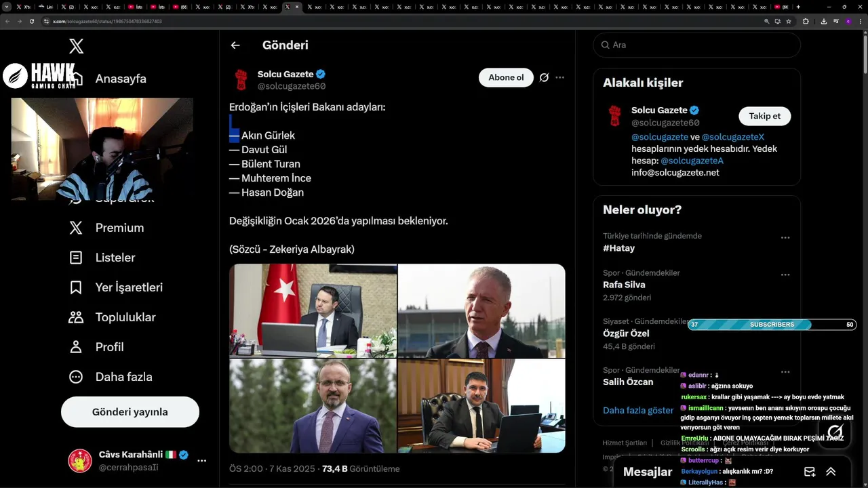Open the bottom-left photo of bearded man
Screen dimensions: 868x488
click(313, 406)
